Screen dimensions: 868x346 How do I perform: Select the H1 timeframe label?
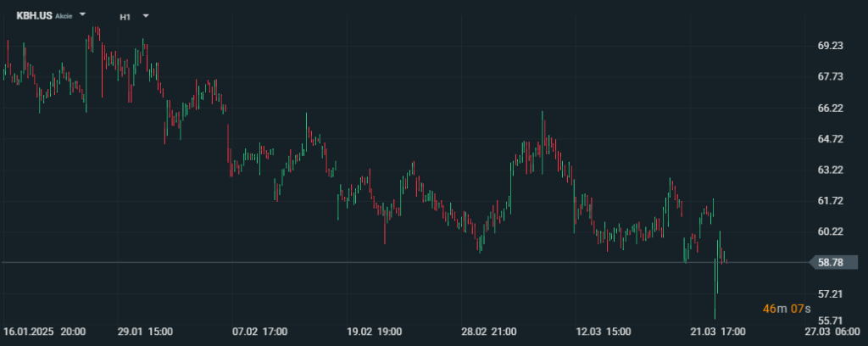click(125, 15)
